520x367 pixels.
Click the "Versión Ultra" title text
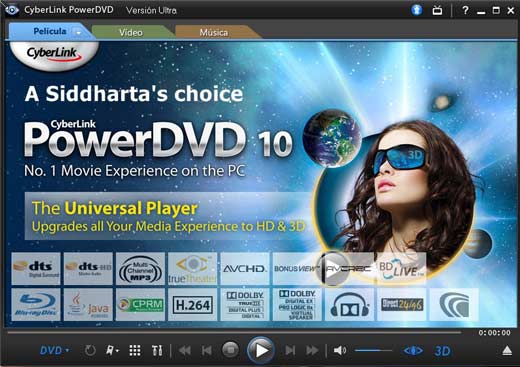pyautogui.click(x=151, y=10)
